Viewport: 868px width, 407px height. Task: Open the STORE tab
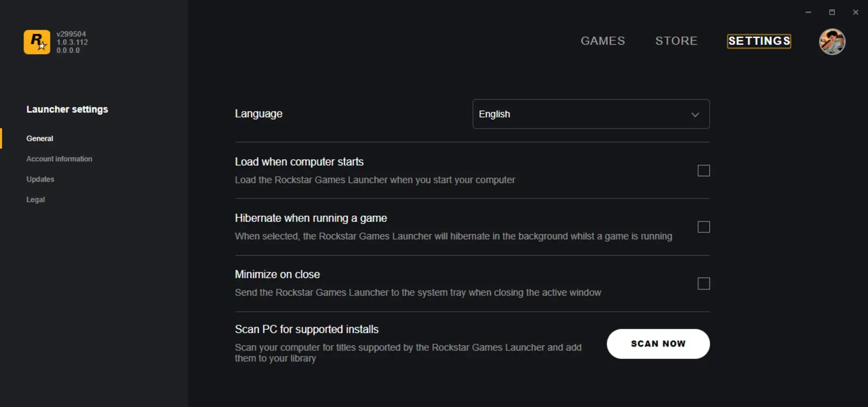coord(676,41)
